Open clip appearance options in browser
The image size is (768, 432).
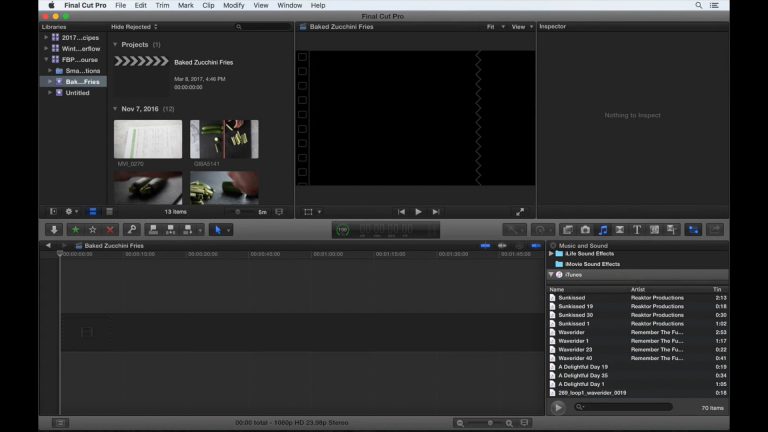279,212
